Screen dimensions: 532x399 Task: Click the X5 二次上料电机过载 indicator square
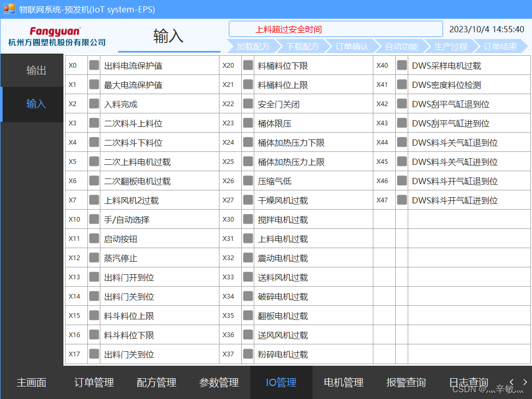click(x=94, y=161)
